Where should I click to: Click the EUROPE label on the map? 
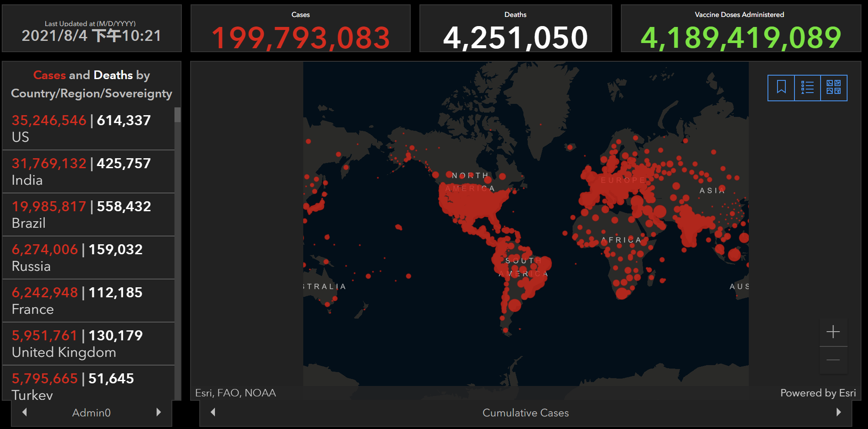(x=623, y=180)
